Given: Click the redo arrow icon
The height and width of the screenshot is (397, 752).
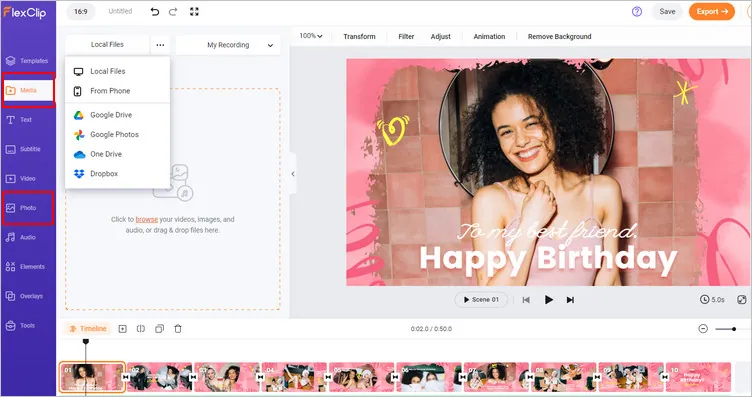Looking at the screenshot, I should (x=173, y=12).
